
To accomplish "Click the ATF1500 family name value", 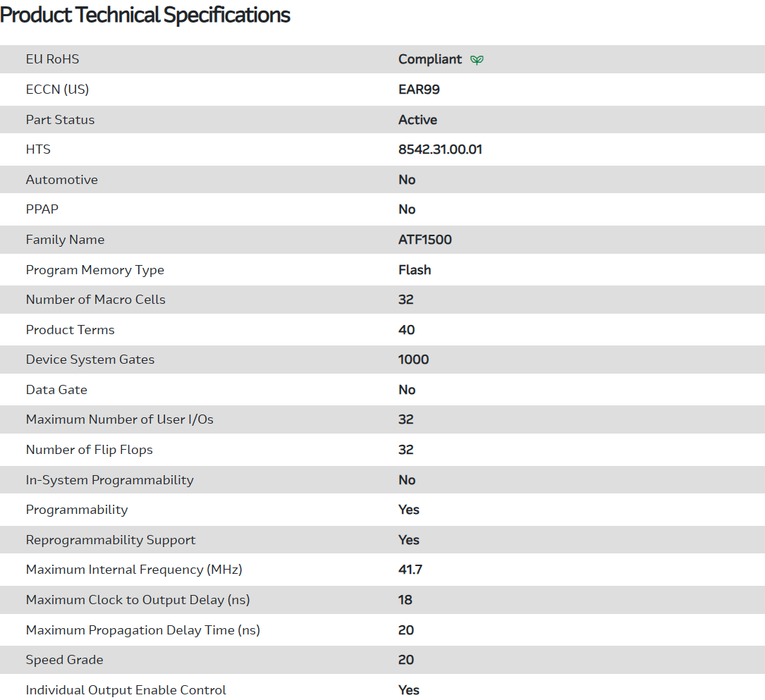I will coord(424,240).
